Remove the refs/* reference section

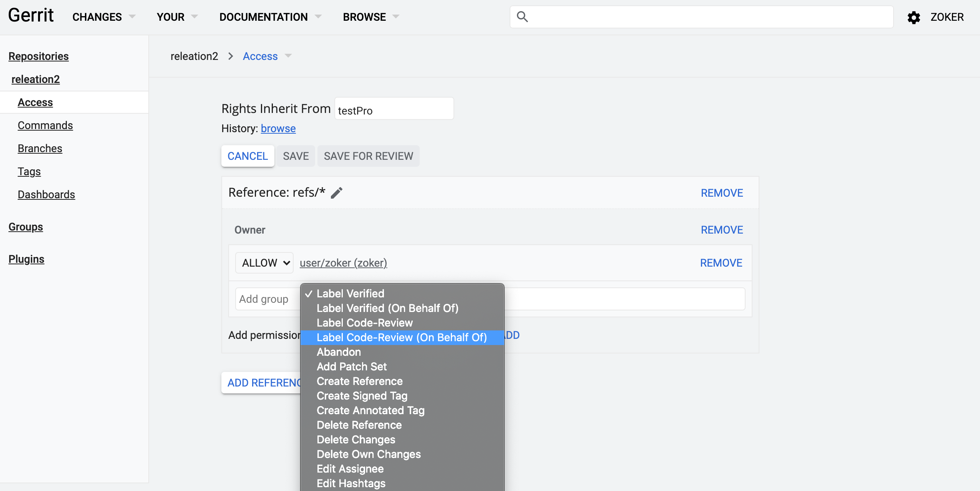click(x=722, y=193)
